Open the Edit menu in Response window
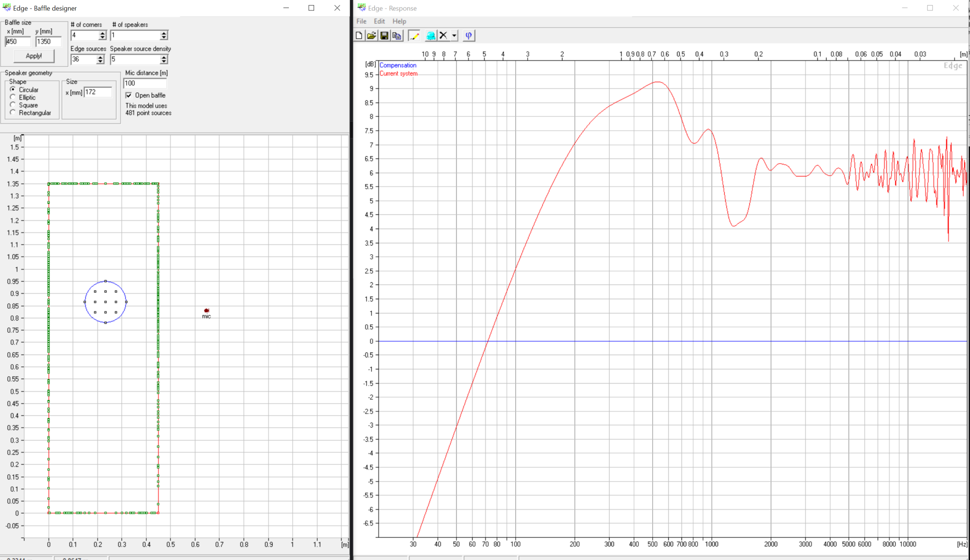 [x=379, y=21]
